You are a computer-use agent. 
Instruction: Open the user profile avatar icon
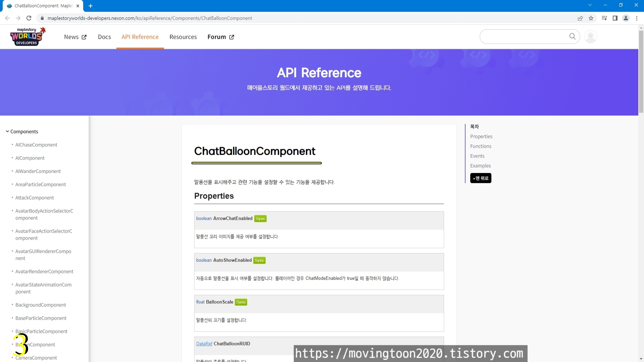(590, 37)
